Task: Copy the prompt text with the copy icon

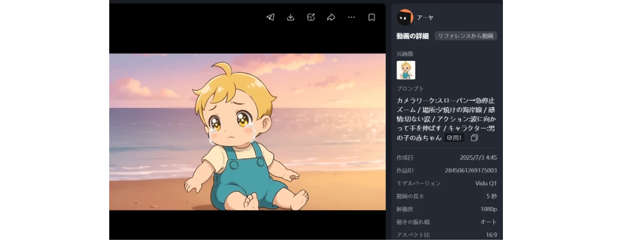Action: (x=474, y=138)
